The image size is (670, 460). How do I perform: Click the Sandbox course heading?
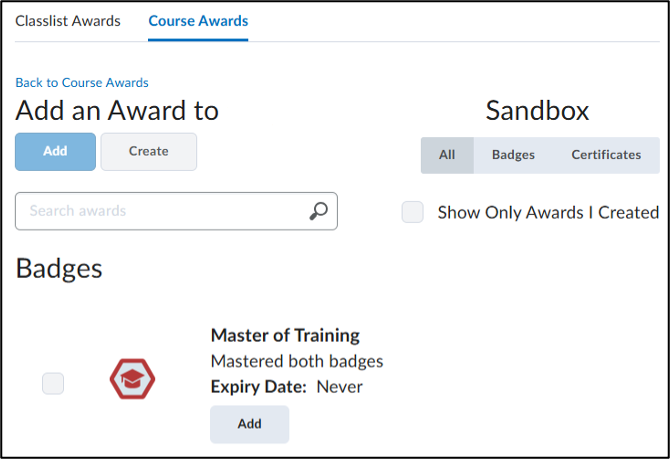pyautogui.click(x=537, y=111)
